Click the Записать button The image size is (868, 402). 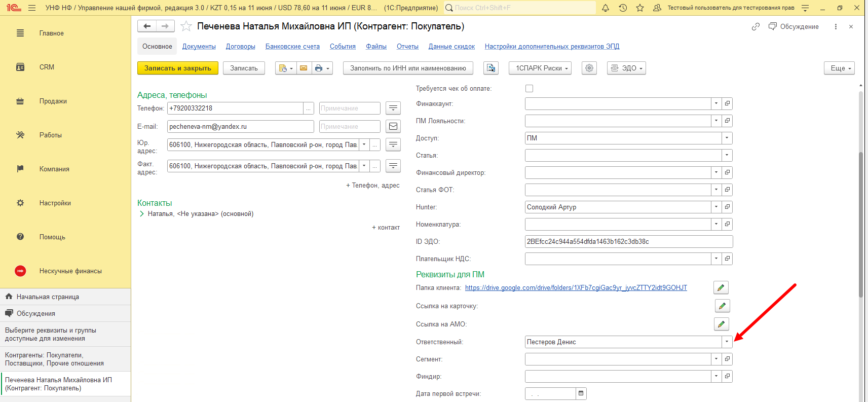tap(244, 68)
